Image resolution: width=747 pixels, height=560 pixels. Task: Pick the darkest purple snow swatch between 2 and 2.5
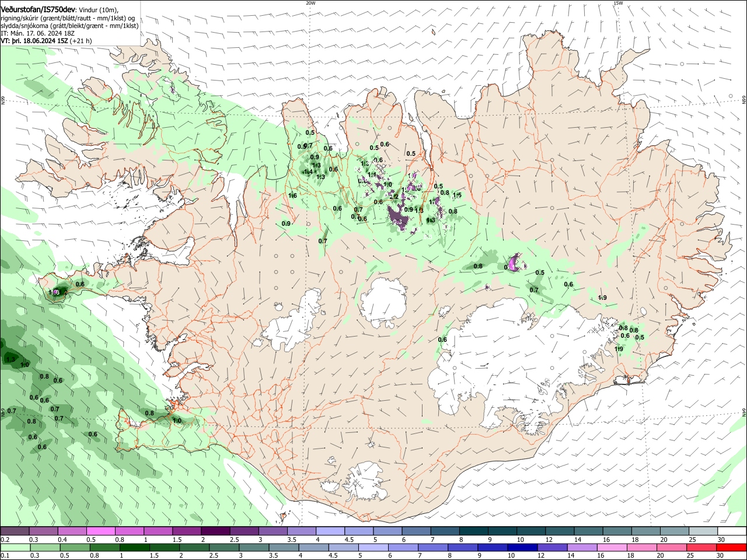tap(215, 531)
